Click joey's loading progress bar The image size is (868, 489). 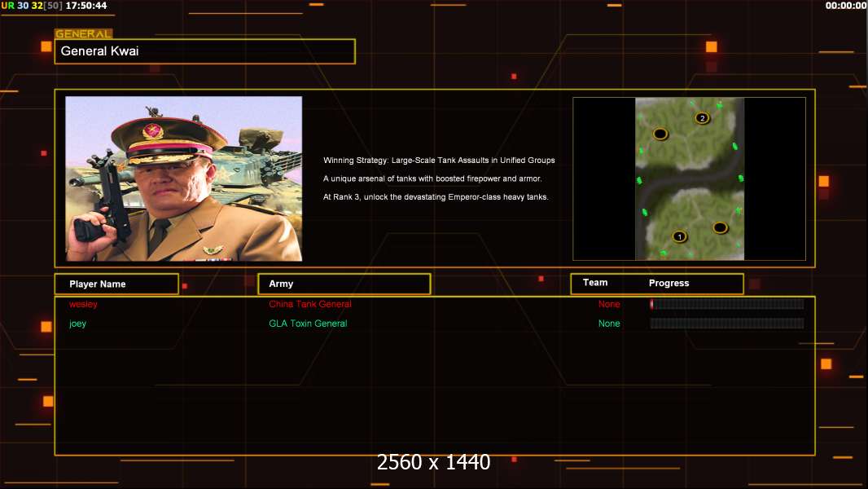coord(727,323)
